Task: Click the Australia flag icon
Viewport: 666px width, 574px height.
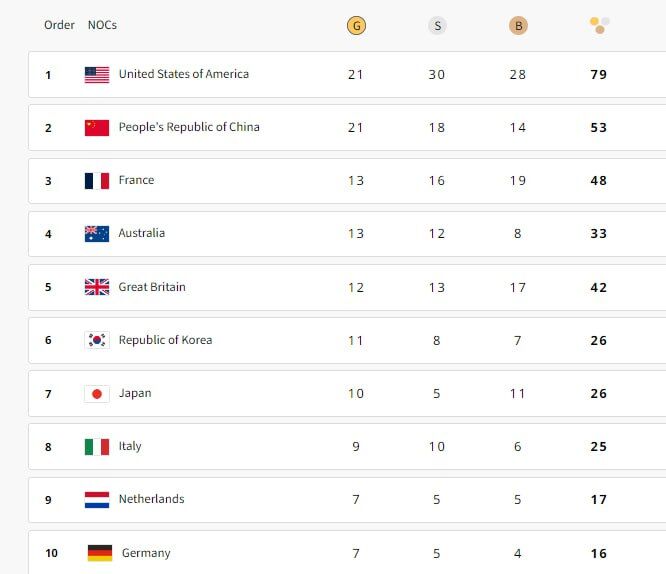Action: point(97,234)
